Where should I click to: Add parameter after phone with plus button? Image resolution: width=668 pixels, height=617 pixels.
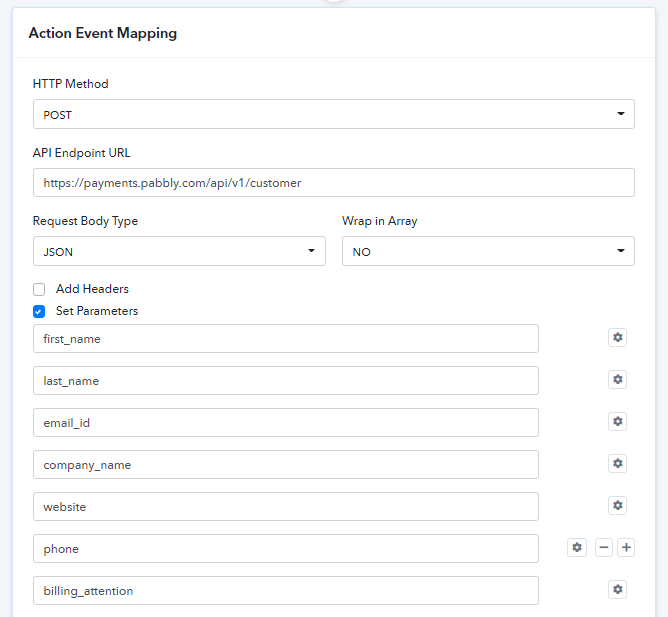626,548
